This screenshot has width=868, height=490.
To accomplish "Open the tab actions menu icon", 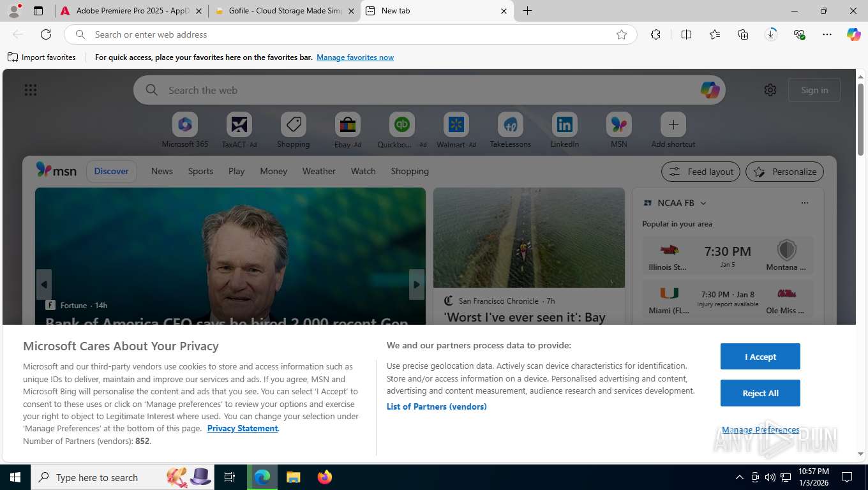I will click(38, 11).
